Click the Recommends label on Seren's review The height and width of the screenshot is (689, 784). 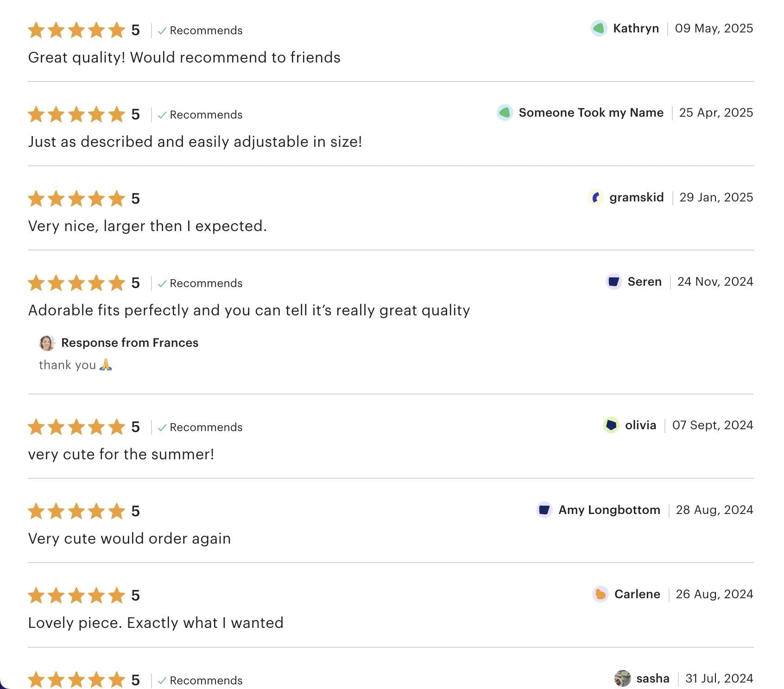206,283
